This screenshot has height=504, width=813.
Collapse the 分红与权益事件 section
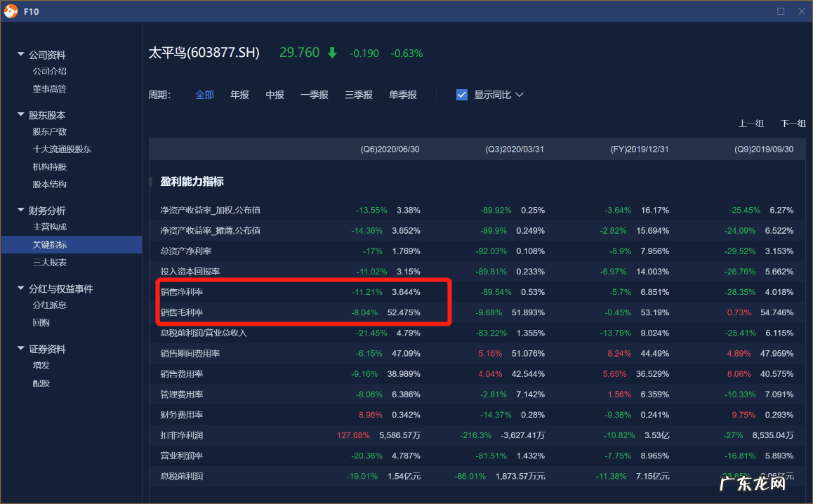(21, 289)
